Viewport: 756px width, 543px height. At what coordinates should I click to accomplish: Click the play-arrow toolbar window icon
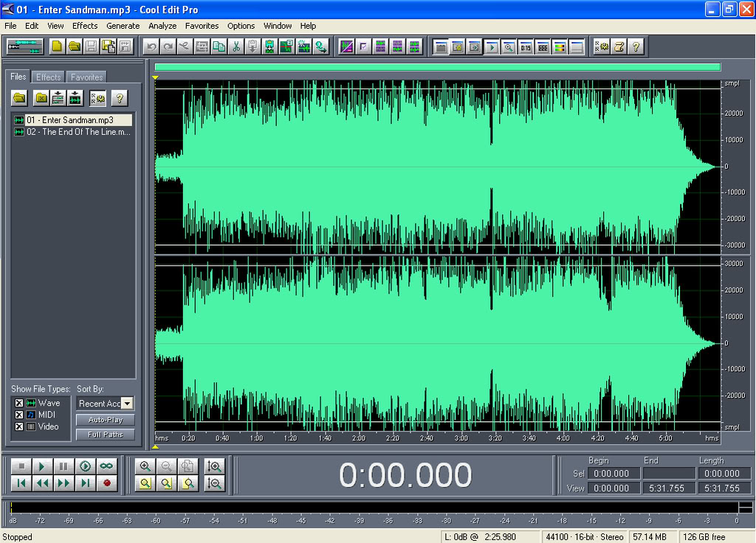491,46
